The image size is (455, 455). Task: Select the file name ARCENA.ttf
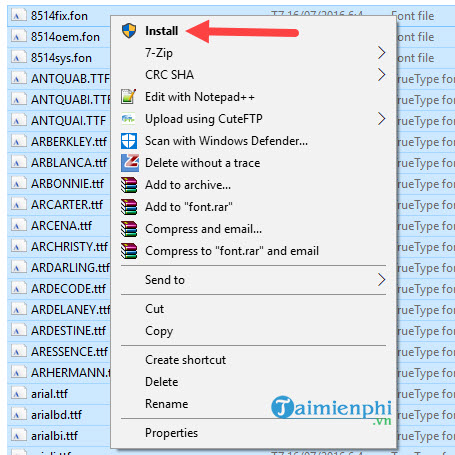pyautogui.click(x=61, y=226)
